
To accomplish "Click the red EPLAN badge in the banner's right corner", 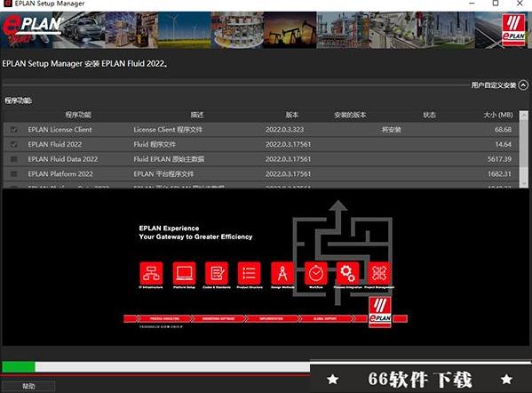I will pos(513,30).
